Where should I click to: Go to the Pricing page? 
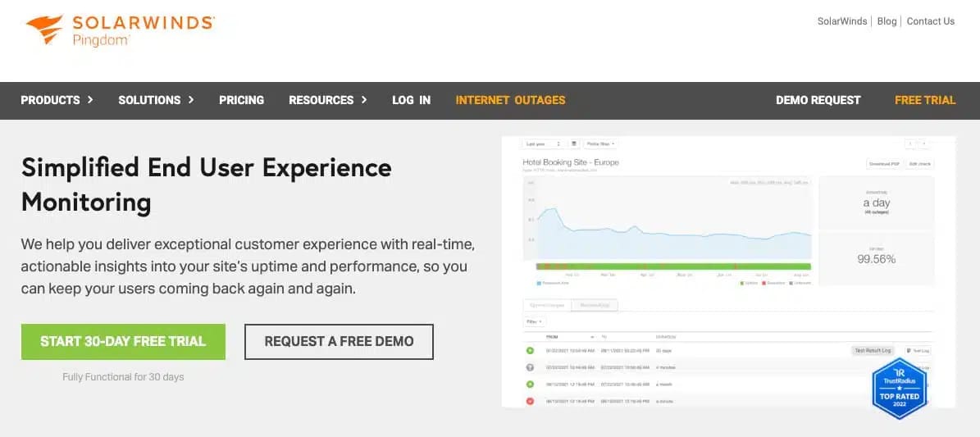(x=241, y=100)
